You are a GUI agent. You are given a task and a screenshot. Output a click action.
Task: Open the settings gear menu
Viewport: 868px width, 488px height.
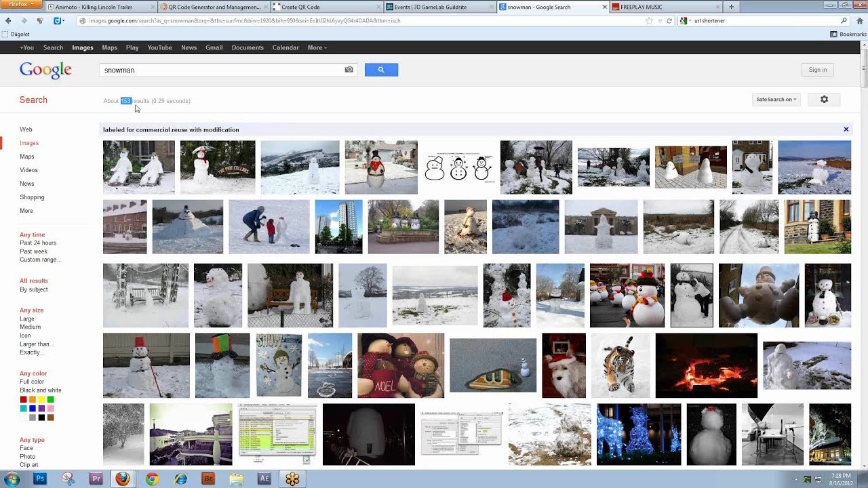coord(824,100)
